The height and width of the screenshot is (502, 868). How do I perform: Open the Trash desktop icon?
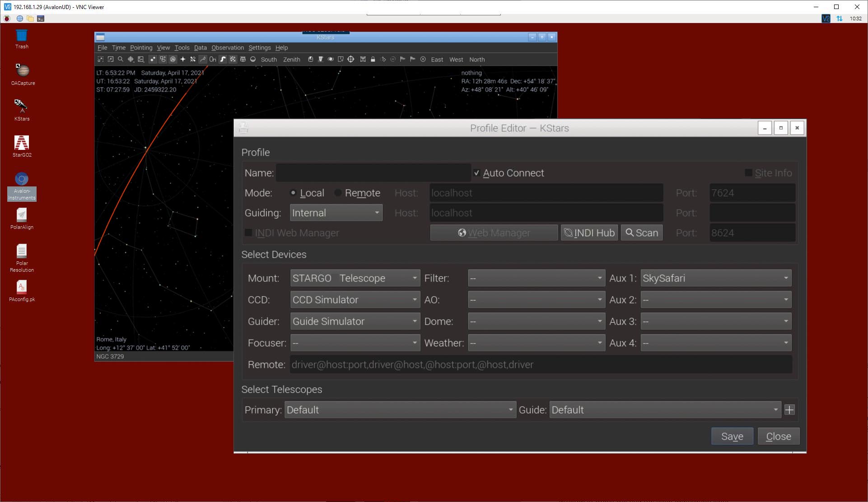(22, 39)
